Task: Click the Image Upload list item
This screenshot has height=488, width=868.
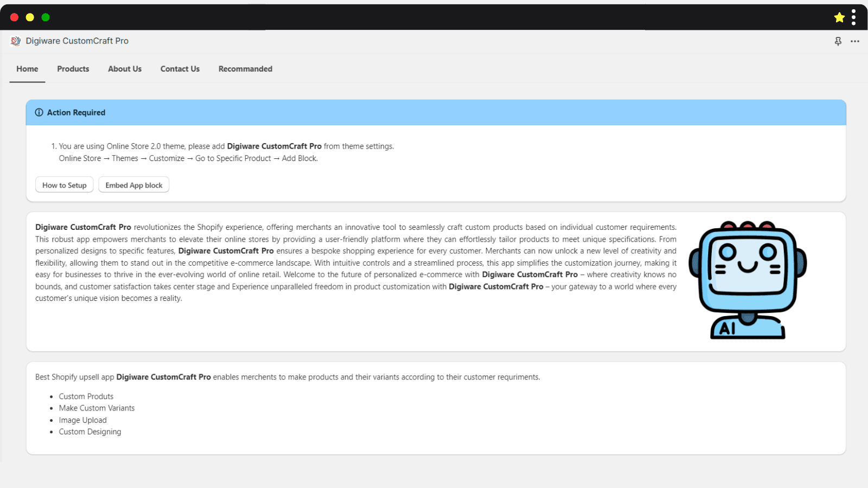Action: tap(83, 420)
